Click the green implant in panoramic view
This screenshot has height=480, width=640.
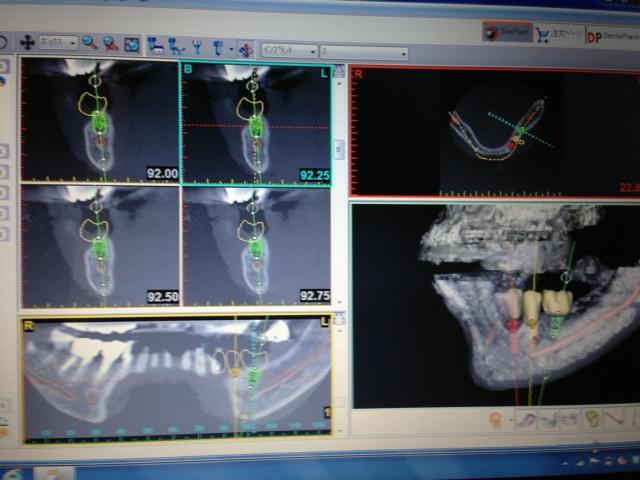click(x=253, y=378)
